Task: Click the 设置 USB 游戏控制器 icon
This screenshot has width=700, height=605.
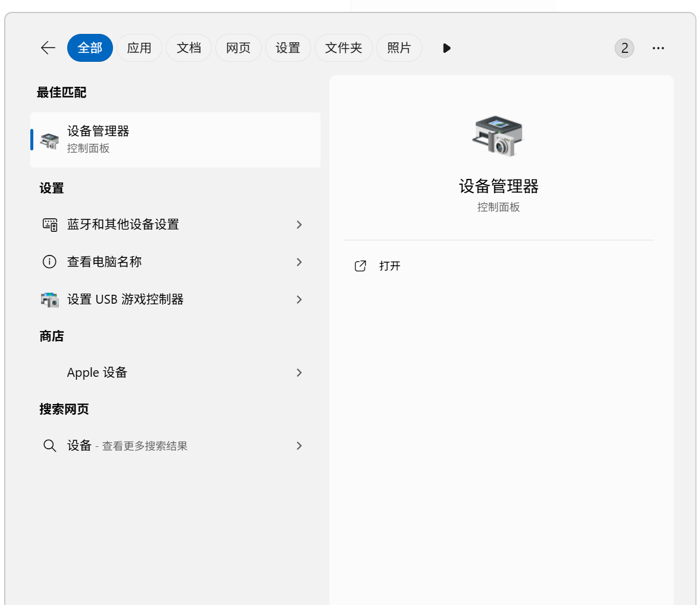Action: click(x=49, y=300)
